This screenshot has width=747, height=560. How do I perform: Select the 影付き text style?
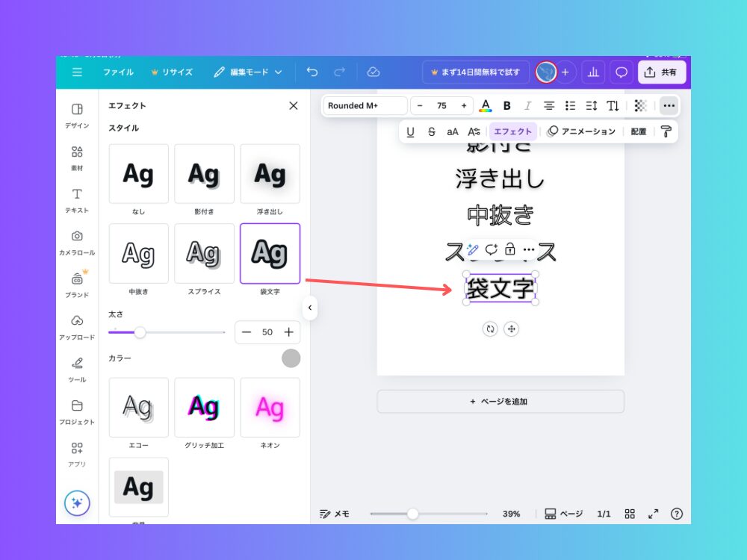[x=205, y=174]
